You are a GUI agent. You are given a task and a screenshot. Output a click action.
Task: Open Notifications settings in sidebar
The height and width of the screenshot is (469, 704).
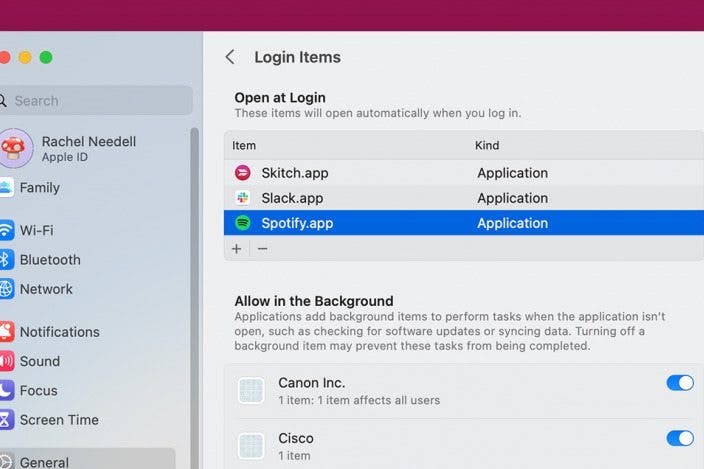pyautogui.click(x=59, y=332)
